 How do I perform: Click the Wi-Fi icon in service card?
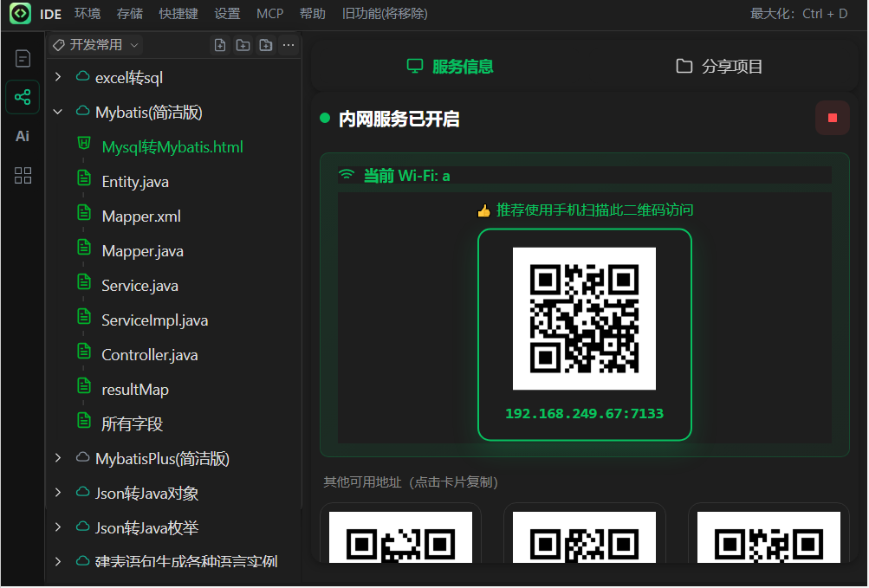347,175
